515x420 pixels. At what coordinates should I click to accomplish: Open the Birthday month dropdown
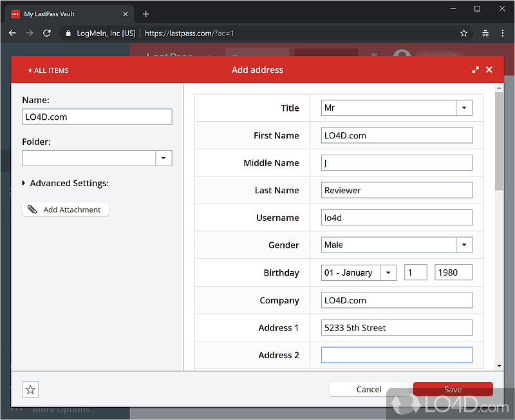tap(388, 272)
